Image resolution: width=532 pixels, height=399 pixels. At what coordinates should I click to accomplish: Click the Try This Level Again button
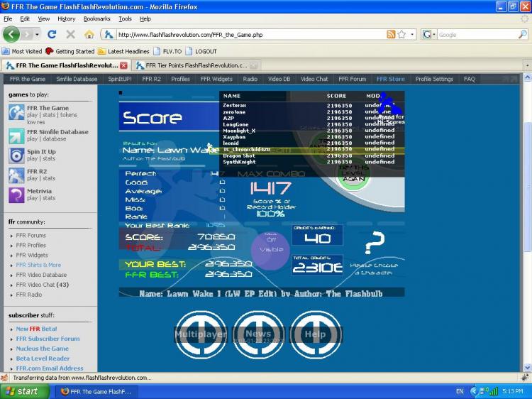pos(353,175)
